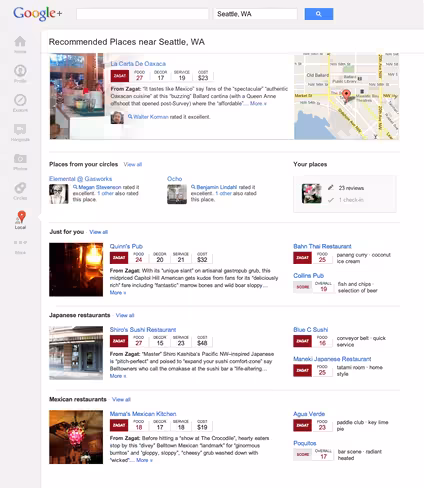Click the Zagat badge for La Carta De Oaxaca

(x=120, y=76)
